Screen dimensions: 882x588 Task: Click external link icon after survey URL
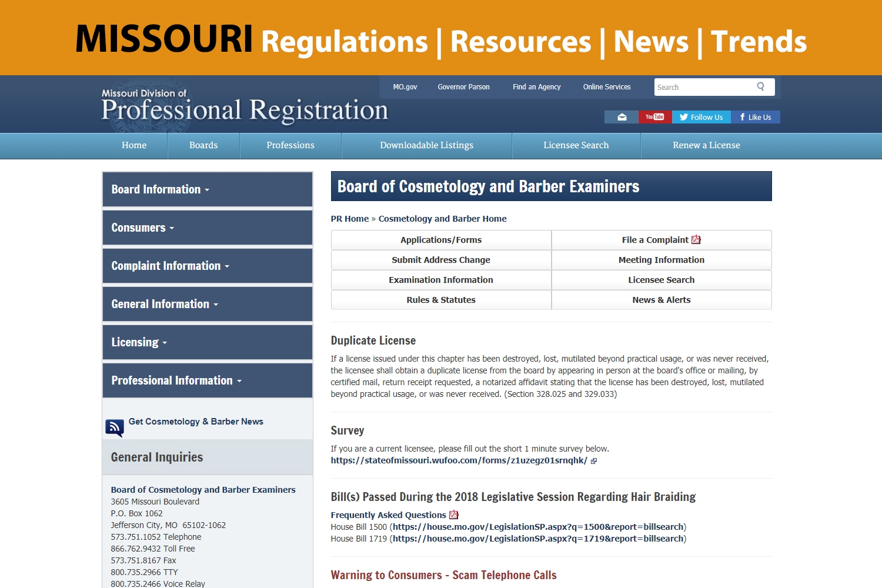tap(594, 461)
